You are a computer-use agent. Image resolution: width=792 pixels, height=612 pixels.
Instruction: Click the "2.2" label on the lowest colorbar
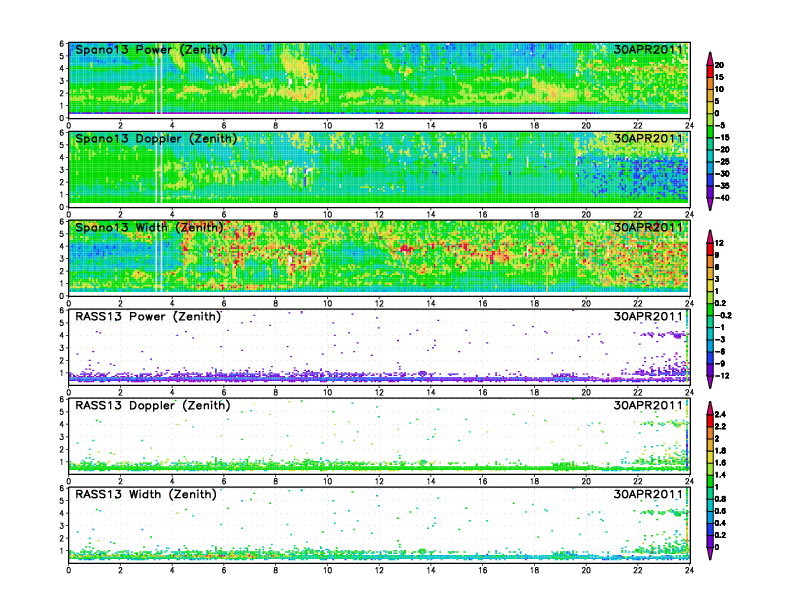721,427
